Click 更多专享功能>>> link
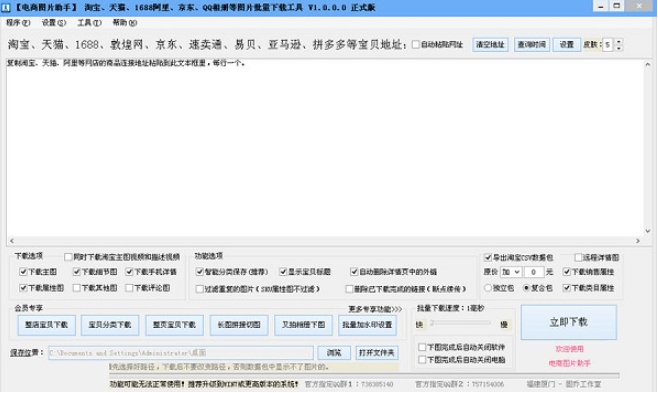Viewport: 658px width, 393px height. 375,309
